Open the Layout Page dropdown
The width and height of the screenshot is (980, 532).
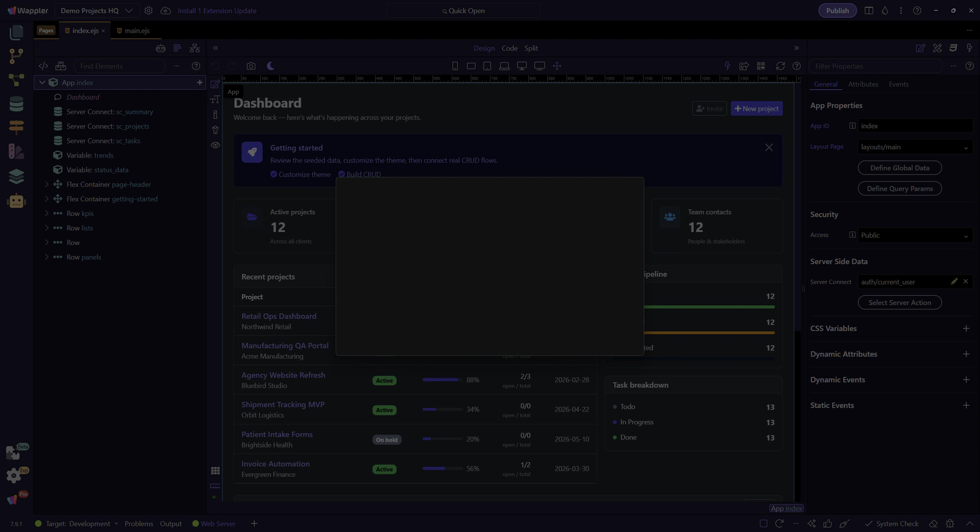[x=914, y=147]
